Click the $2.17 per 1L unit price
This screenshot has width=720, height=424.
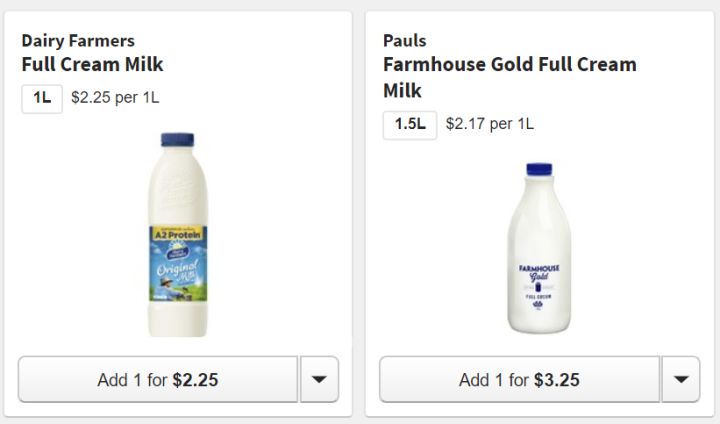(x=489, y=124)
